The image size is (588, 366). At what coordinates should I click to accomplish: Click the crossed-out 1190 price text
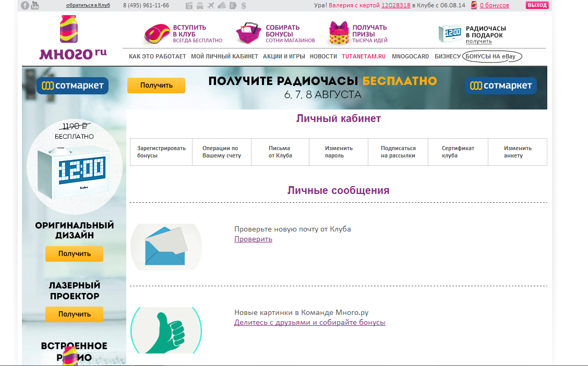74,126
